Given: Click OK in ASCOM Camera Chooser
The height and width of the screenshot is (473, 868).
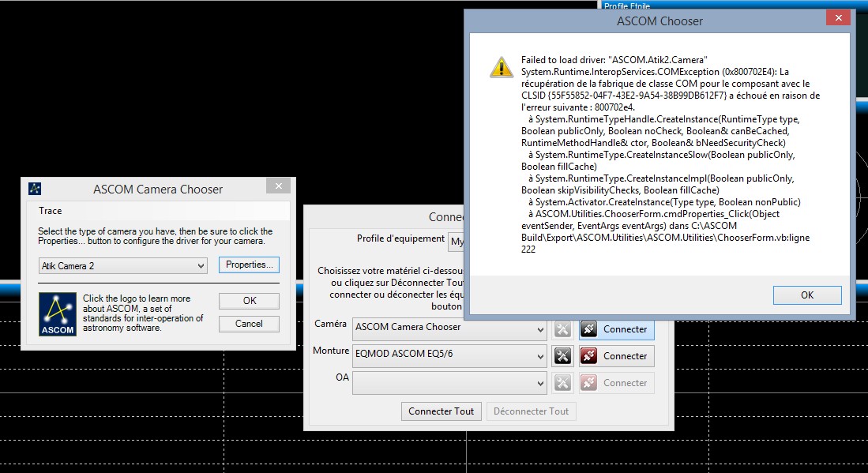Looking at the screenshot, I should (249, 300).
